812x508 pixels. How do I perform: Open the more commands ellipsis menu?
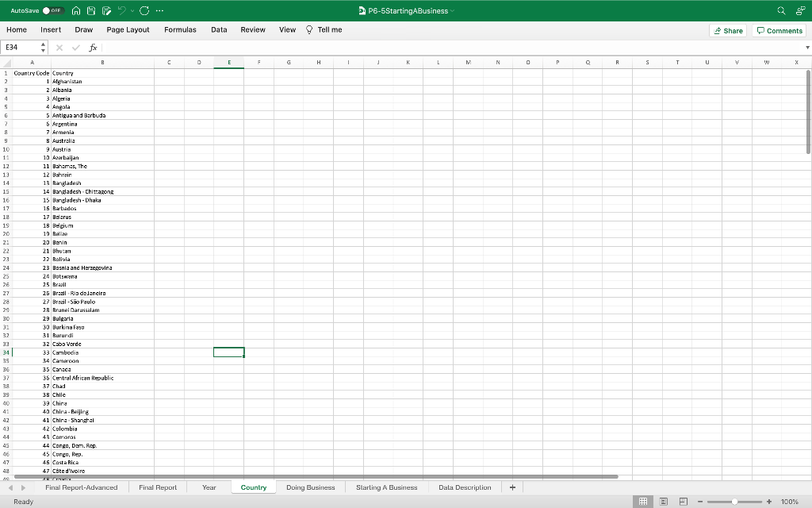point(159,10)
